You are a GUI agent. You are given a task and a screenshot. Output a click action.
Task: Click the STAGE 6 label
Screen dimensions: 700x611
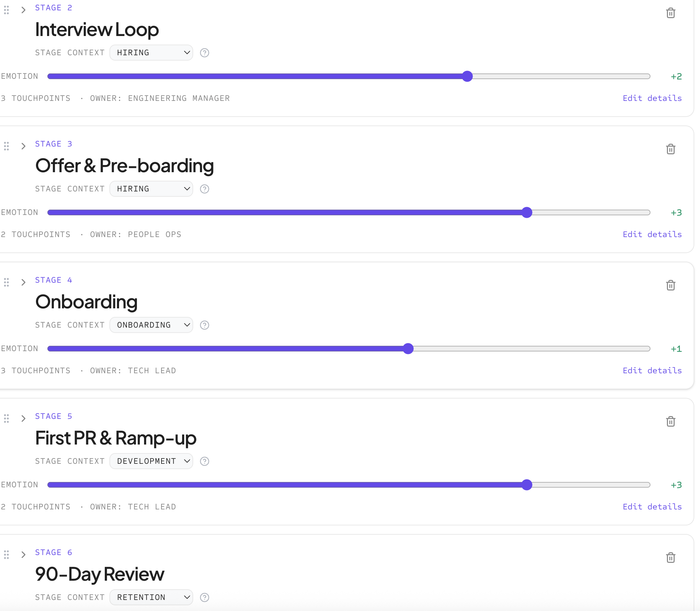(x=53, y=553)
